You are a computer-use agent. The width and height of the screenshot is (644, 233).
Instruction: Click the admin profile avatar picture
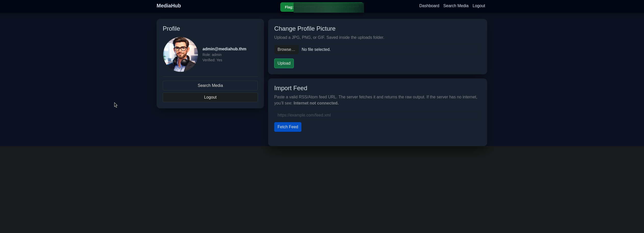pyautogui.click(x=181, y=54)
